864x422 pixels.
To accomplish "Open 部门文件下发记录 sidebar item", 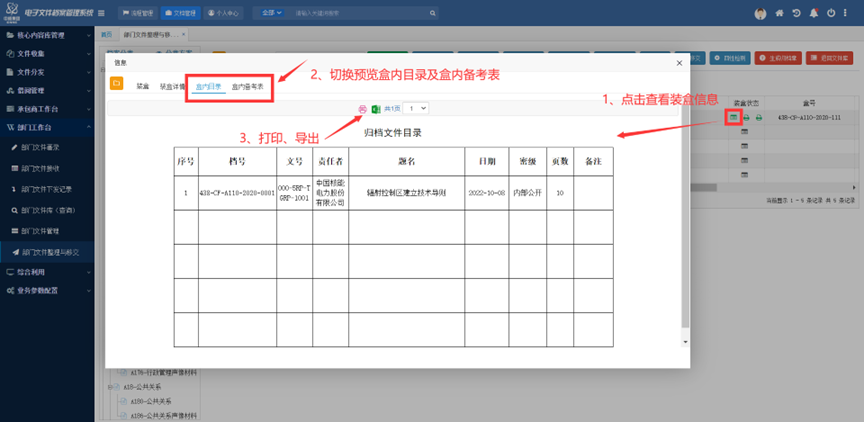I will 47,189.
